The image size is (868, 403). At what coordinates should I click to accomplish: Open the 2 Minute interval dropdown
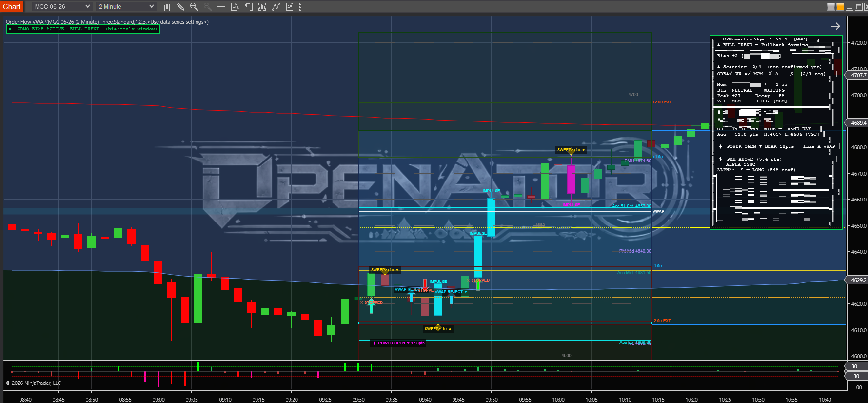click(x=126, y=7)
